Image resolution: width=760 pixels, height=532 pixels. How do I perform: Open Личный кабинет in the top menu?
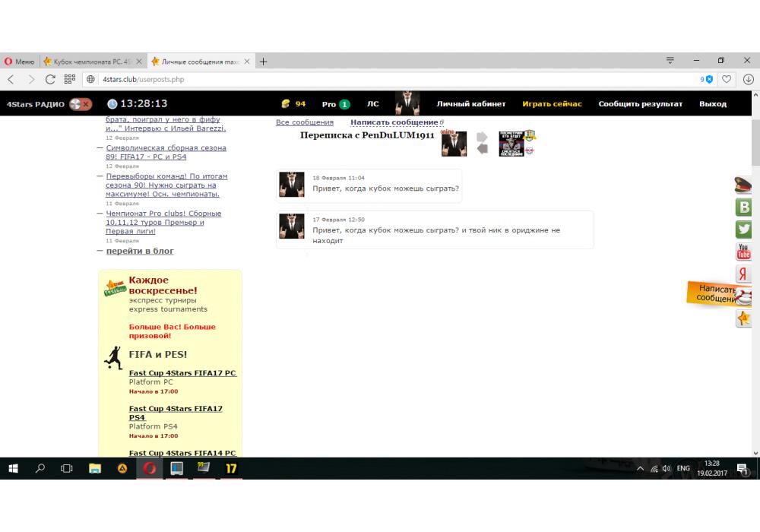[470, 104]
